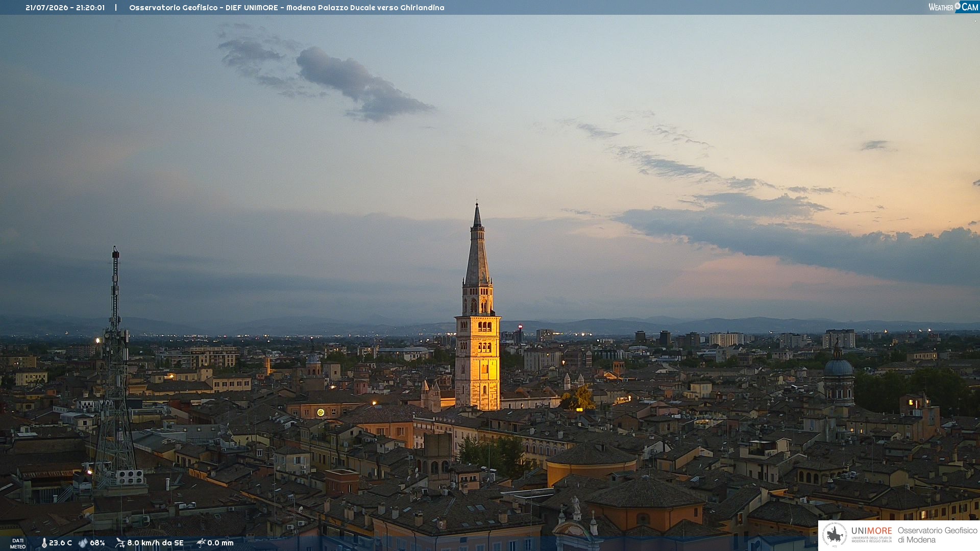Screen dimensions: 980x551
Task: Click the umbrella rainfall icon
Action: (x=201, y=543)
